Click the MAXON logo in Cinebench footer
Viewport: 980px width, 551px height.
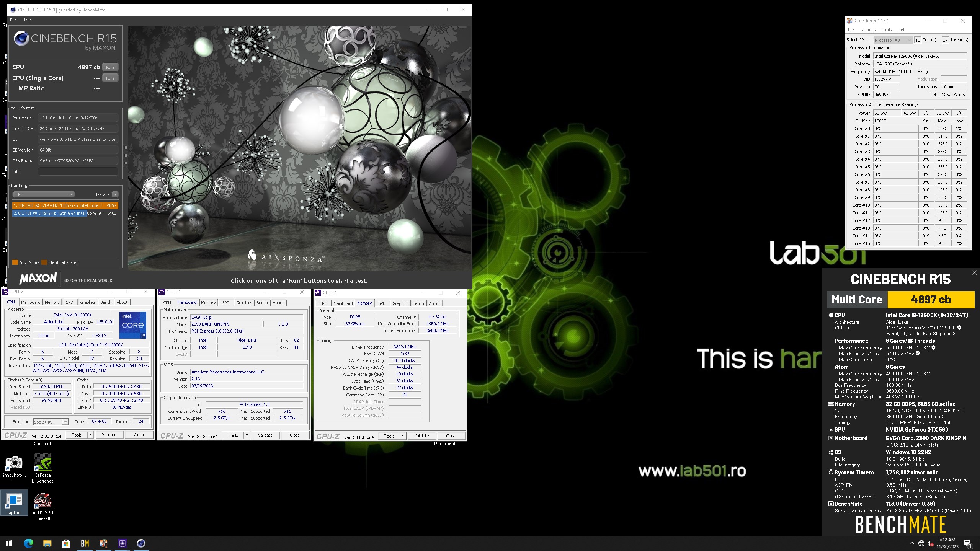(38, 279)
